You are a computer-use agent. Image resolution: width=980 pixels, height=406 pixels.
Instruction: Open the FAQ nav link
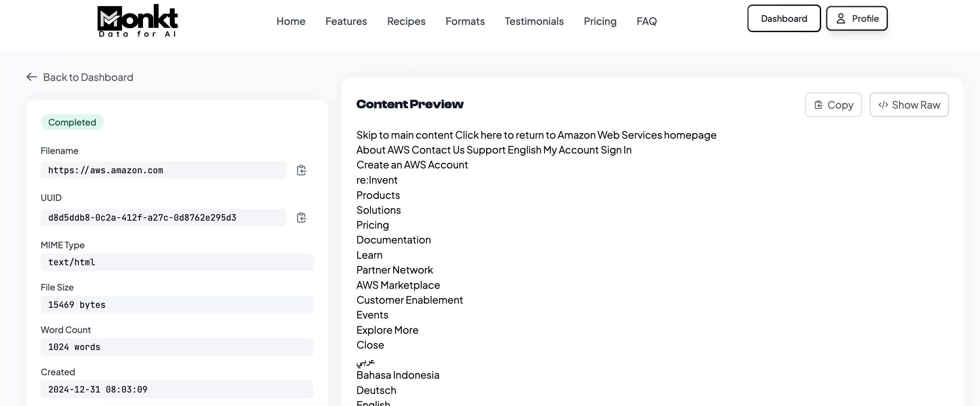(647, 21)
